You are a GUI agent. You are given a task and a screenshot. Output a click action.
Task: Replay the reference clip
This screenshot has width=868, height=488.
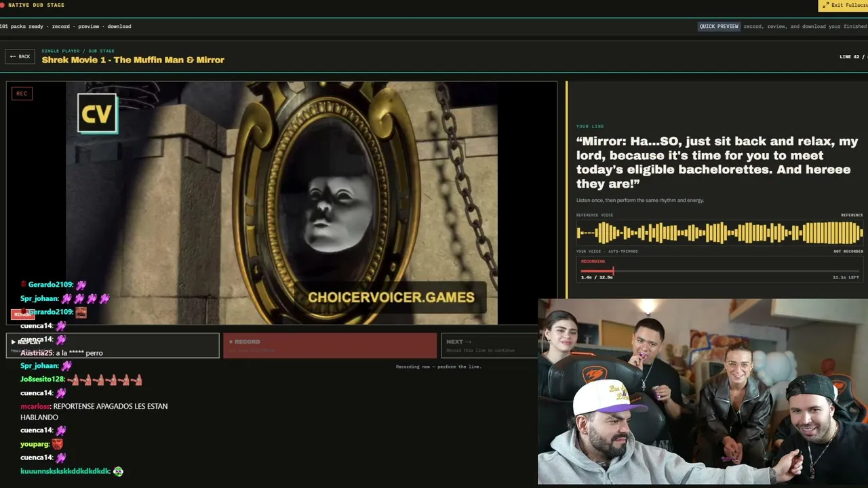(x=113, y=345)
